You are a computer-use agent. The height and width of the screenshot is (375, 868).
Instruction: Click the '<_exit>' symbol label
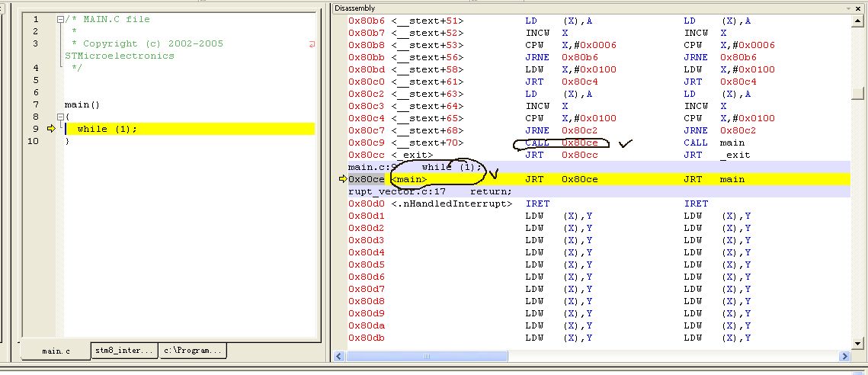(x=412, y=155)
